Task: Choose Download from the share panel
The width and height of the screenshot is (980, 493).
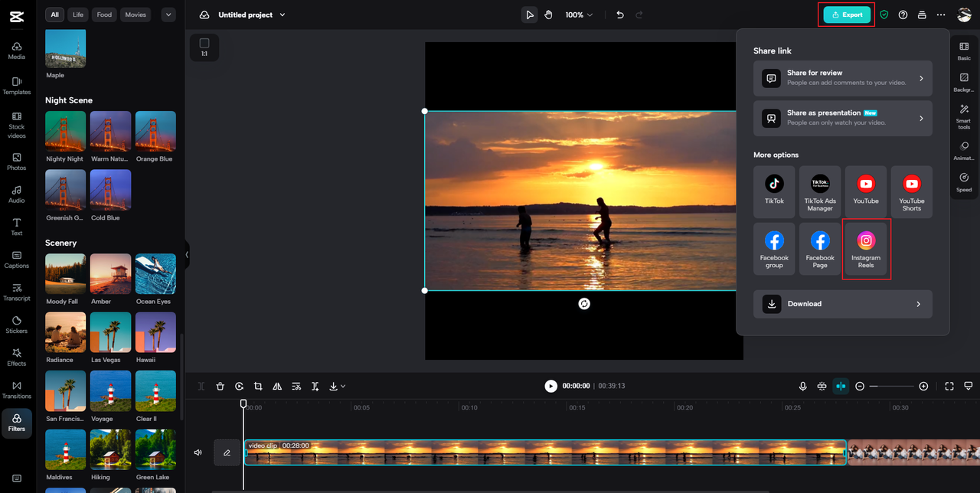Action: [842, 304]
